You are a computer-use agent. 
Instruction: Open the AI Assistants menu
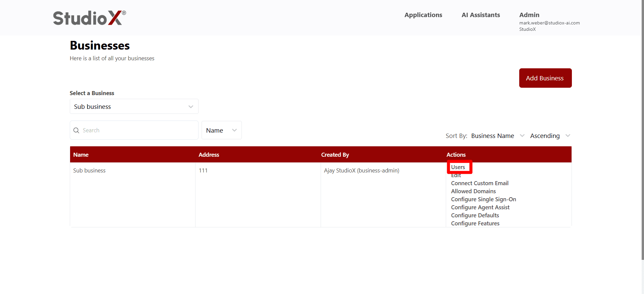point(480,15)
